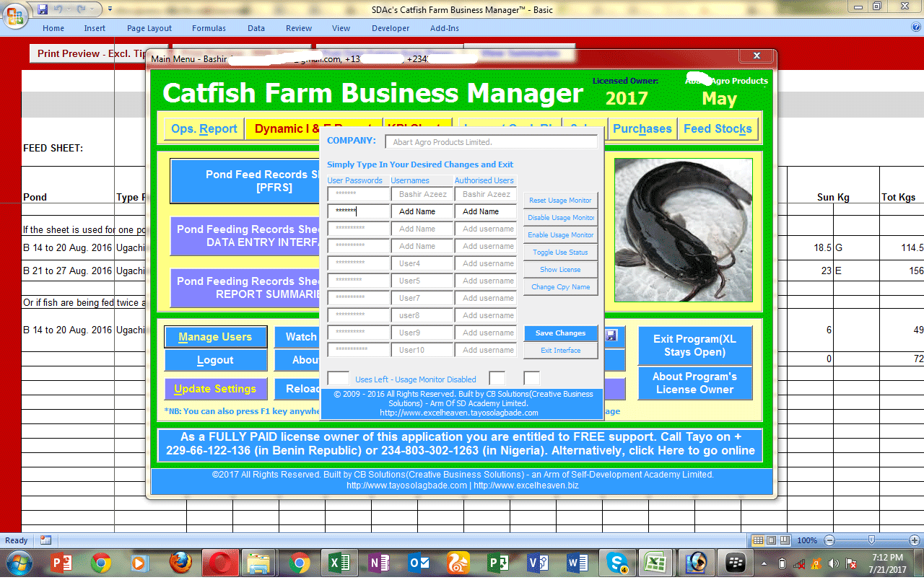
Task: Open the Formulas ribbon tab
Action: point(209,28)
